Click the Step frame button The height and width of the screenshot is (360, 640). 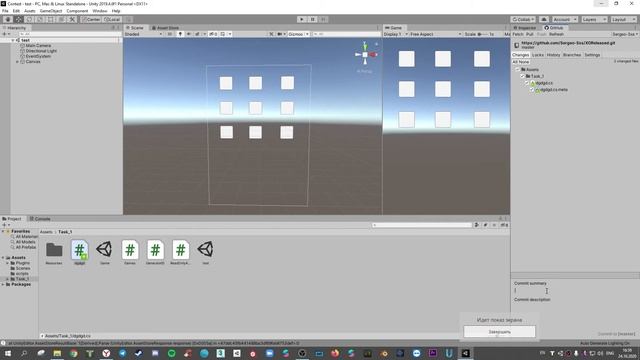pos(323,19)
